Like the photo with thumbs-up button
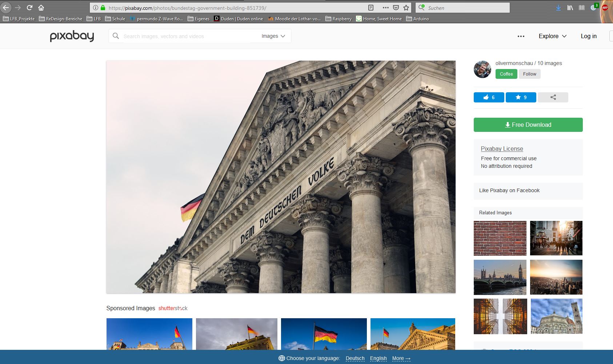Image resolution: width=613 pixels, height=364 pixels. [x=489, y=97]
